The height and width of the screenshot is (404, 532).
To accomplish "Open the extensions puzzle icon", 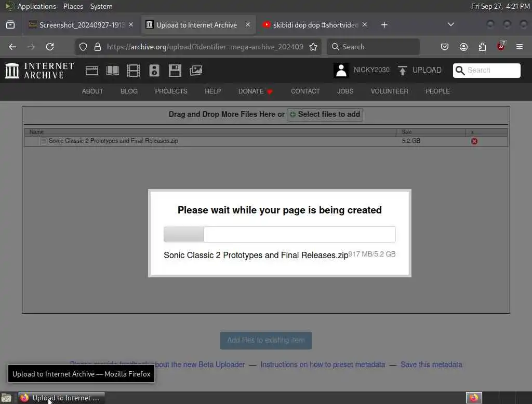I will click(482, 47).
